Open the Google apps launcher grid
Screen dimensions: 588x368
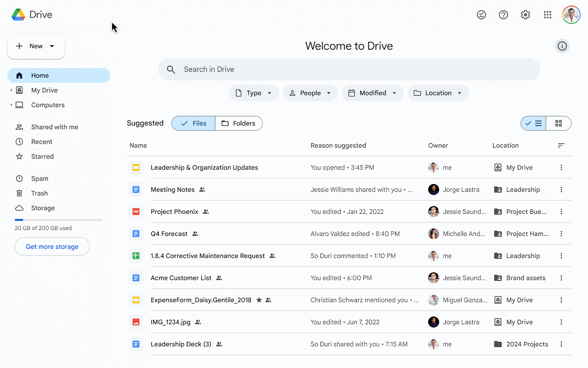[547, 15]
